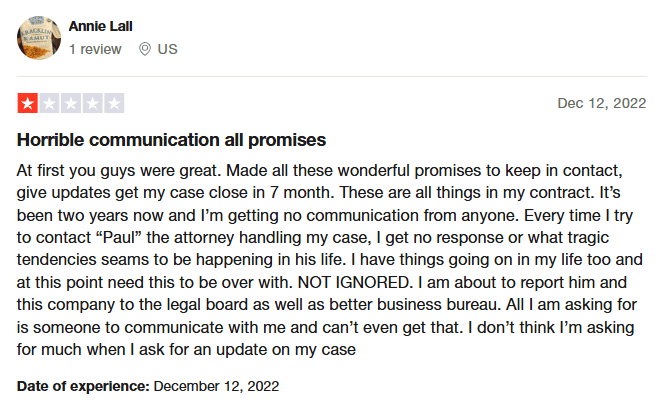This screenshot has width=664, height=403.
Task: Select the third gray rating star
Action: point(71,103)
